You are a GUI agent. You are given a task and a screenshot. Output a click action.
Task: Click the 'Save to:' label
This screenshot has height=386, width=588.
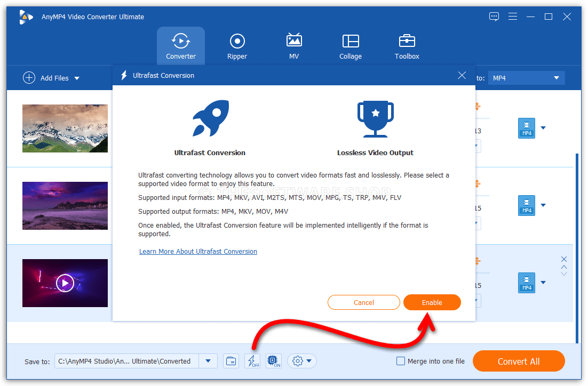(x=37, y=361)
